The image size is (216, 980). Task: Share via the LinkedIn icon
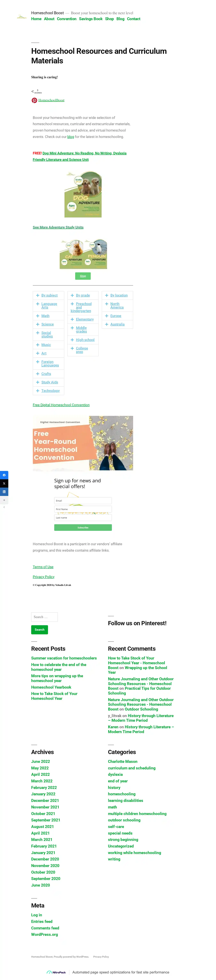coord(4,492)
